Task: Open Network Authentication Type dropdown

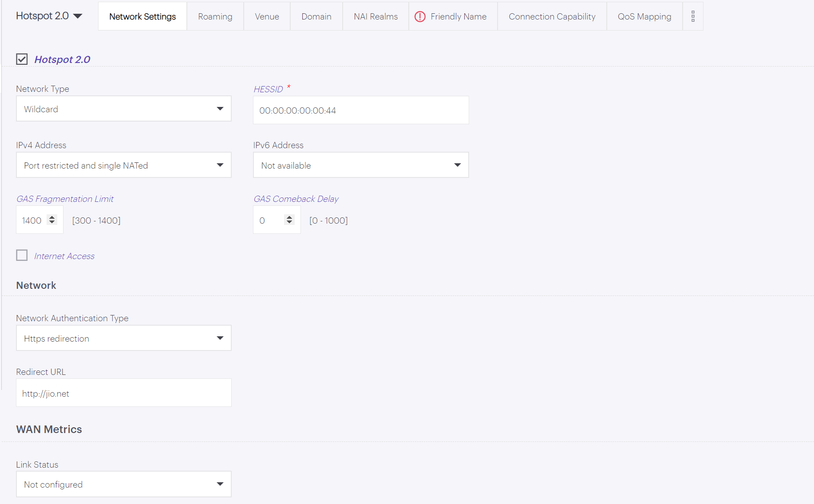Action: click(123, 339)
